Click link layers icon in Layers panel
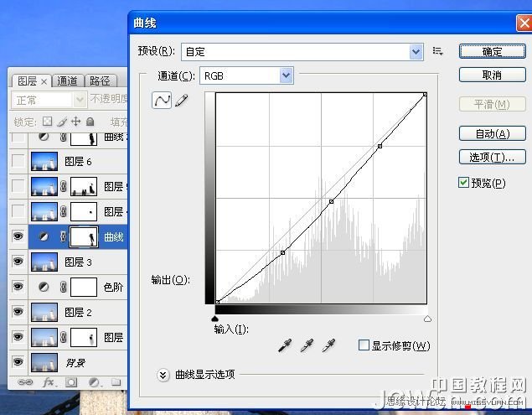This screenshot has height=415, width=532. pos(25,382)
